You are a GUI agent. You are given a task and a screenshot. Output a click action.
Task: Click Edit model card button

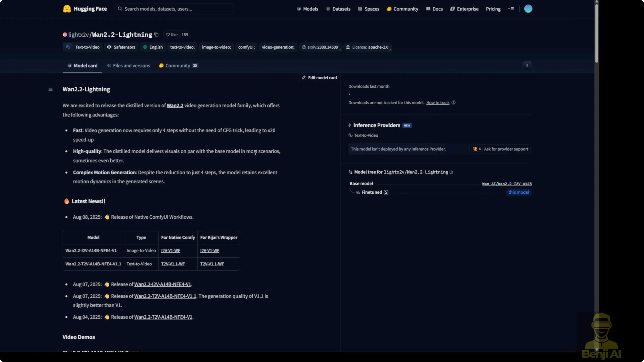[319, 78]
